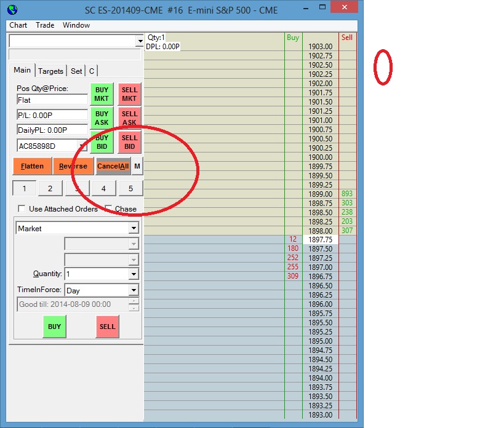Click ask size 303 at 1898.75
Viewport: 504px width, 428px height.
pyautogui.click(x=347, y=203)
